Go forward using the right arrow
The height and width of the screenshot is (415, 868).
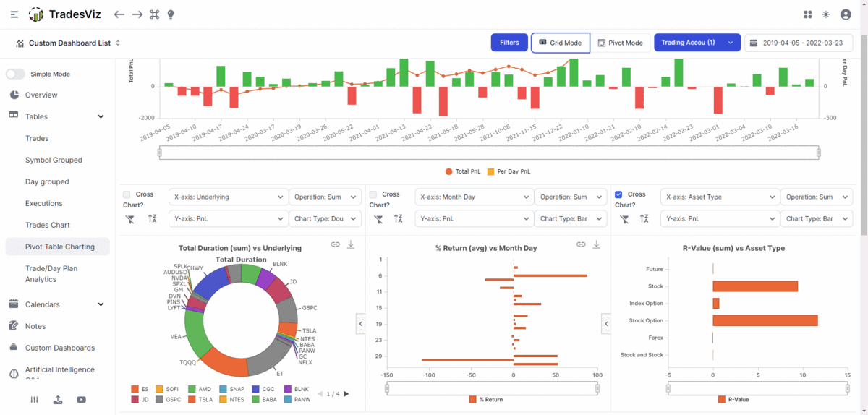pos(137,14)
